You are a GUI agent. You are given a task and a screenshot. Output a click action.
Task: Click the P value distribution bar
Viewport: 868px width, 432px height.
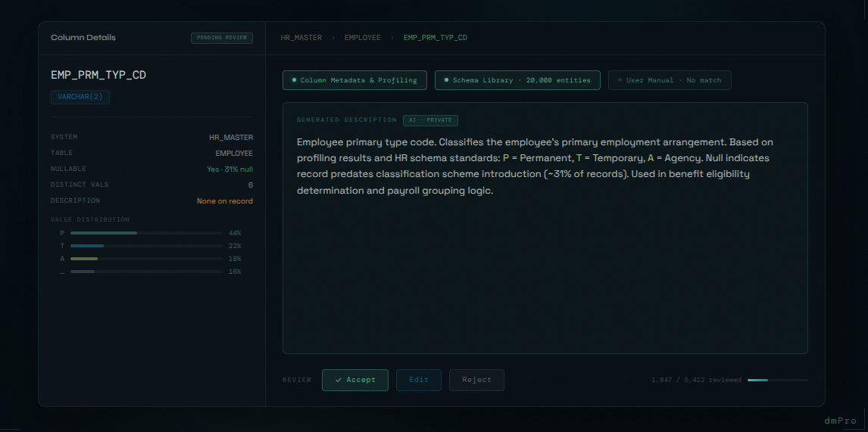click(x=146, y=234)
